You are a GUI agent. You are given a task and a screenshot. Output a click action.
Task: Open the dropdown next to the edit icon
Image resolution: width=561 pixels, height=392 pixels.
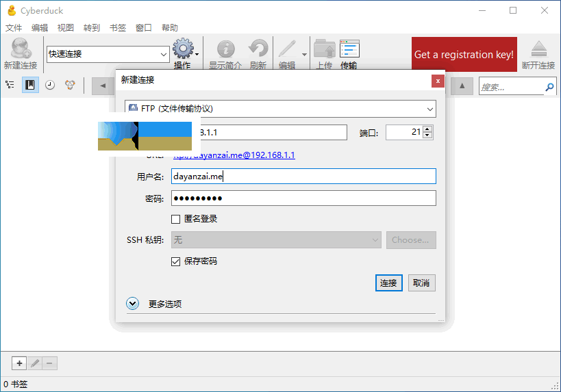pyautogui.click(x=304, y=54)
